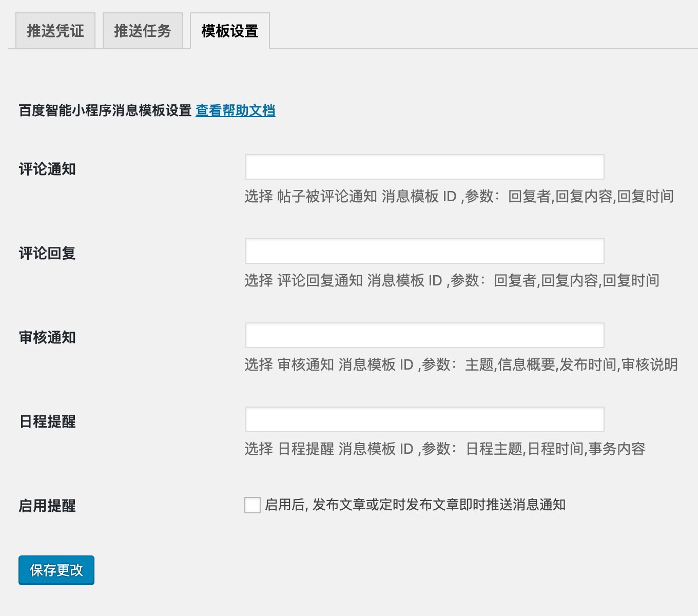Click the description mentioning 帖子被评论通知
This screenshot has width=698, height=616.
459,196
